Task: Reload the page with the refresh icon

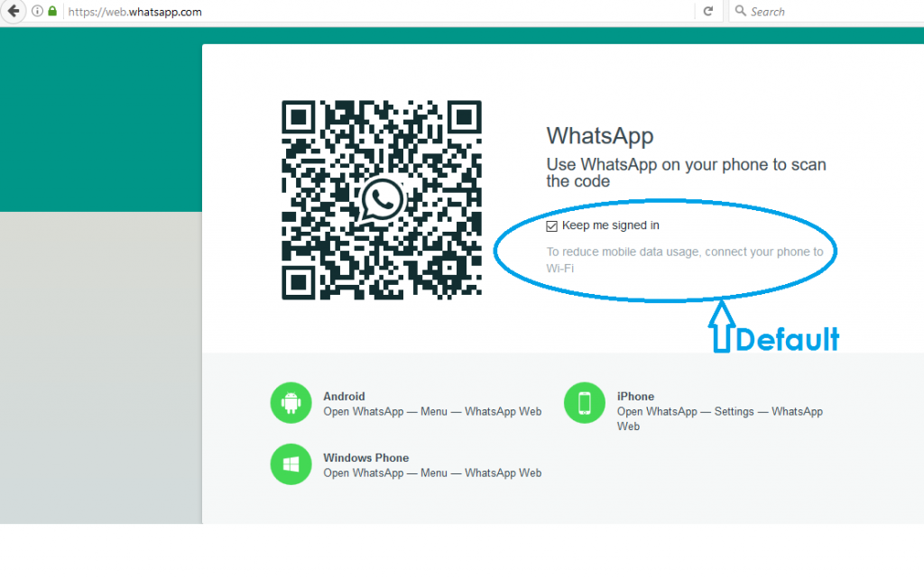Action: (x=708, y=11)
